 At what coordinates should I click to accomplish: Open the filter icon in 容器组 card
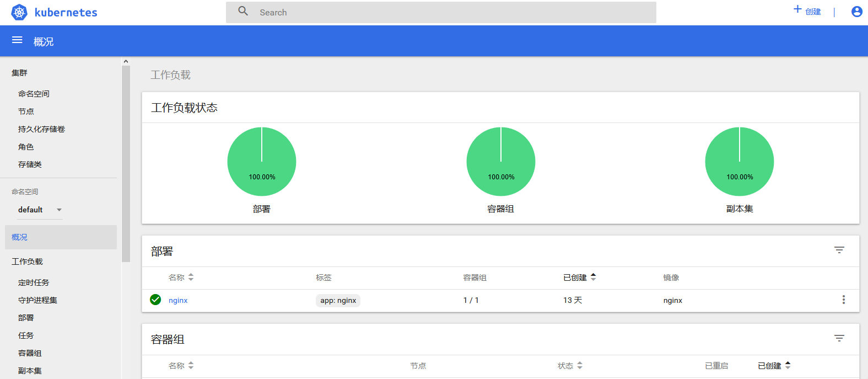pyautogui.click(x=839, y=338)
